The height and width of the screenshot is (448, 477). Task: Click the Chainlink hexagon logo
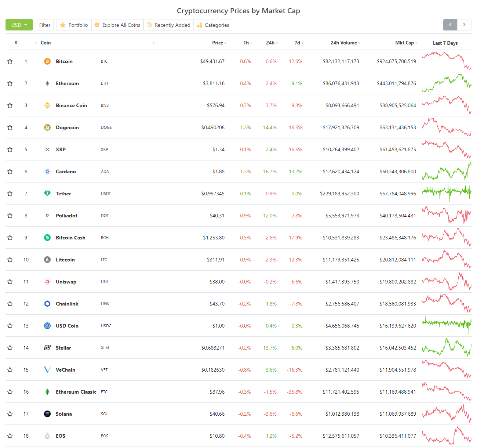[x=47, y=304]
